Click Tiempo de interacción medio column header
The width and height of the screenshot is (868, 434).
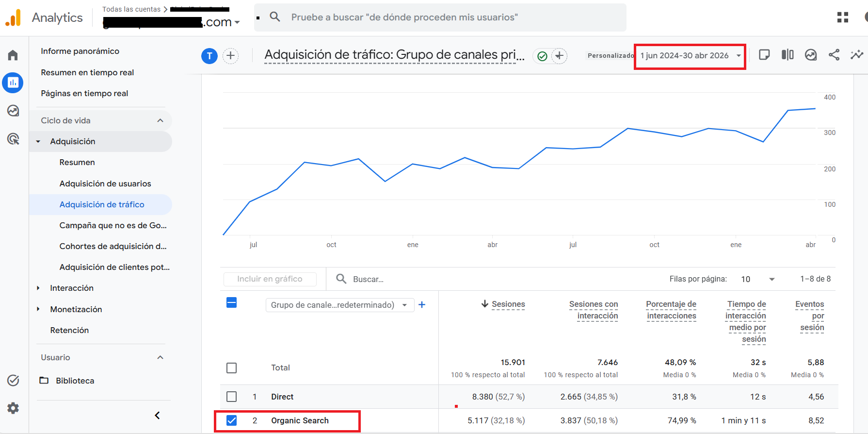tap(746, 321)
